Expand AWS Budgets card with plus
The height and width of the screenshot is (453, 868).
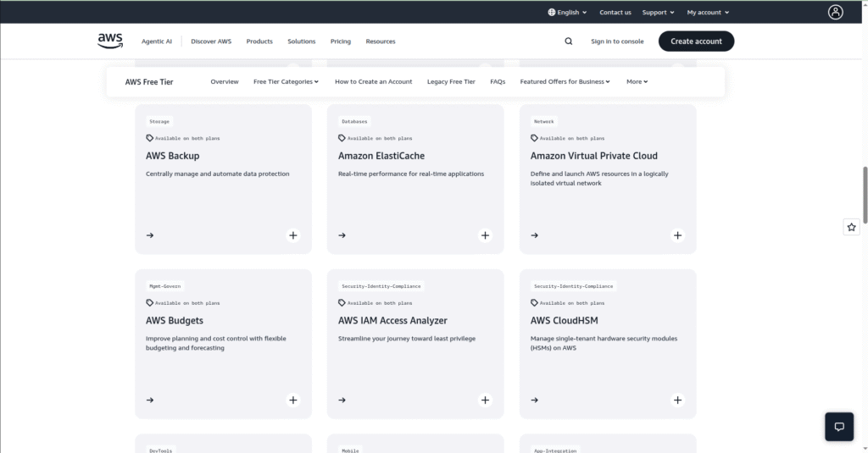tap(292, 400)
